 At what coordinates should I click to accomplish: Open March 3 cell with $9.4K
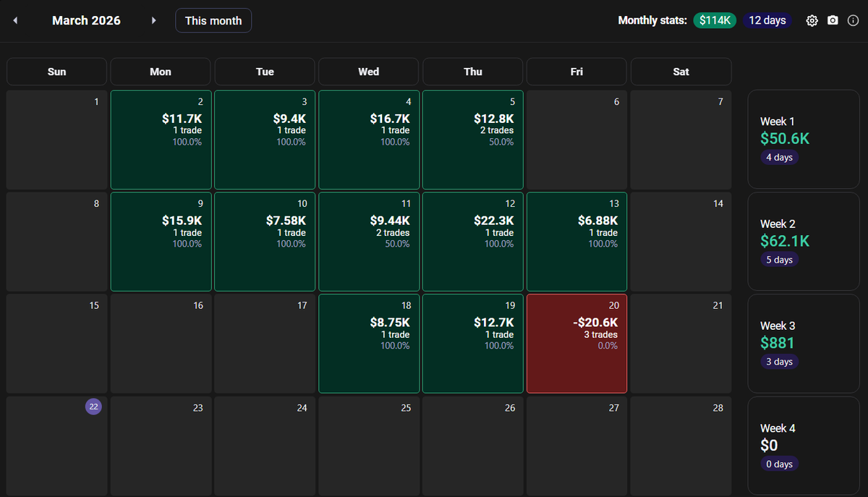(265, 140)
